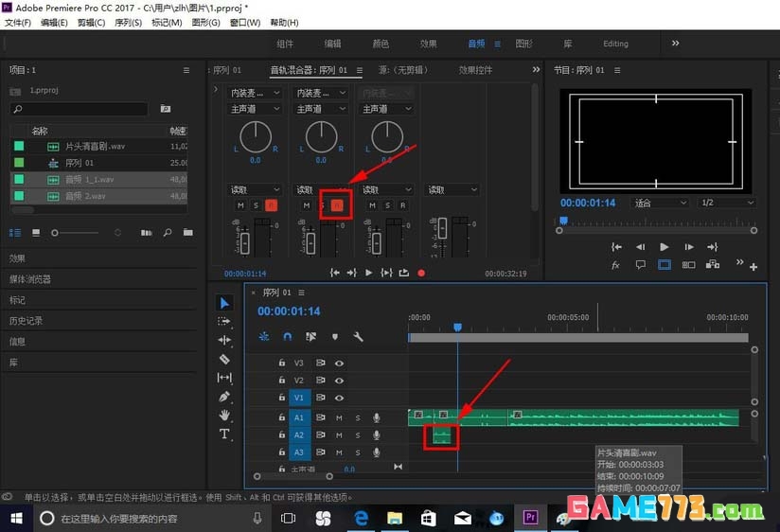Switch project panel to icon view

point(36,233)
